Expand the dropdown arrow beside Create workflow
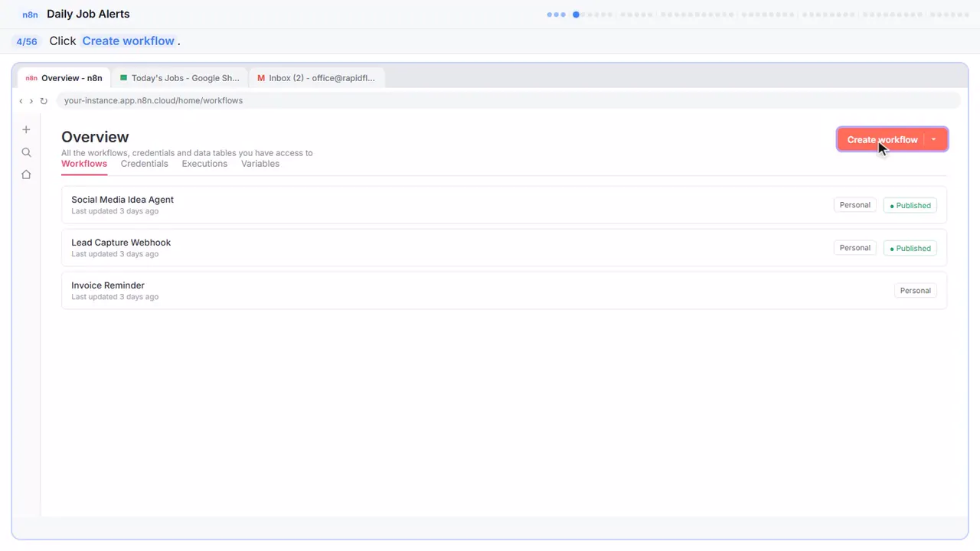The width and height of the screenshot is (980, 551). 934,139
